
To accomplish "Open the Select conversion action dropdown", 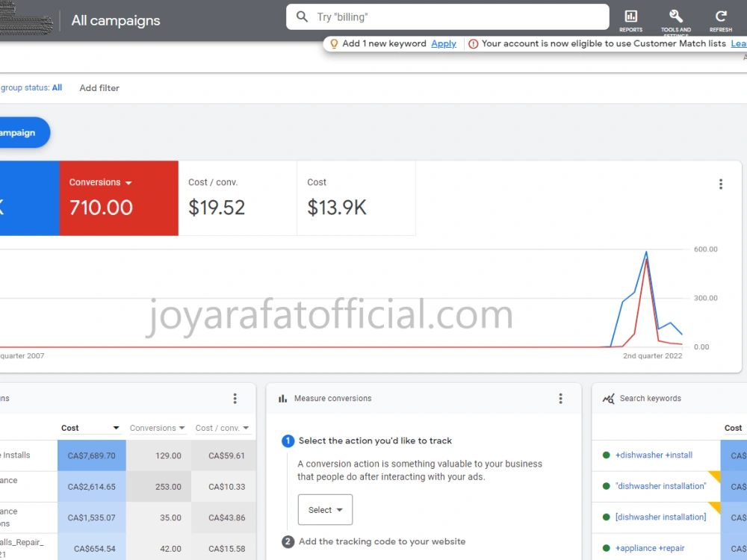I will (326, 510).
